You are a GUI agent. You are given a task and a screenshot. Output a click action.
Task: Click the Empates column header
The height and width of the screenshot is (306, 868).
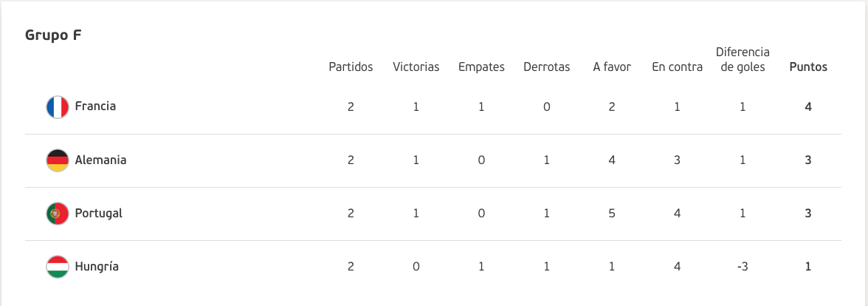pos(481,67)
